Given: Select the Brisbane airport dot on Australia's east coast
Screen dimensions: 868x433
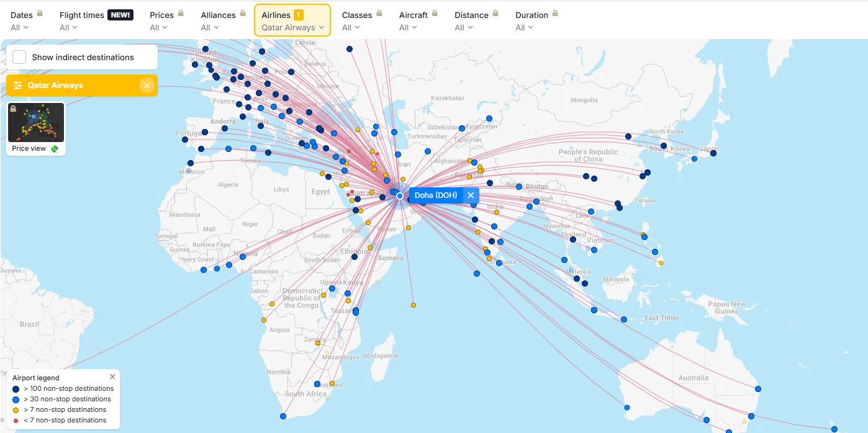Looking at the screenshot, I should 758,389.
